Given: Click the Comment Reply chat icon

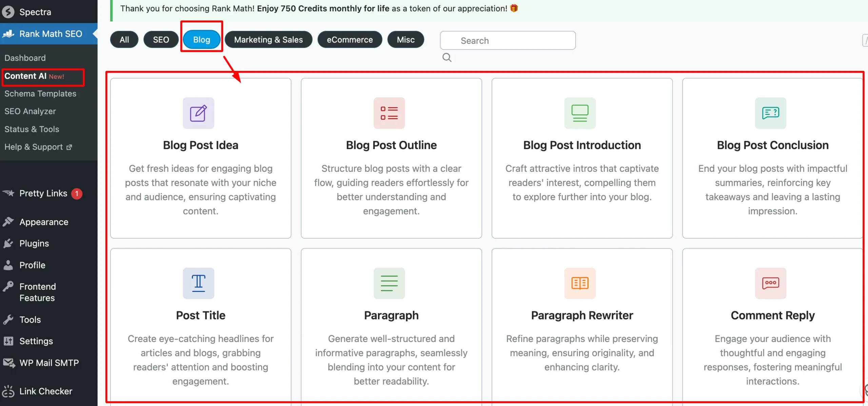Looking at the screenshot, I should tap(771, 283).
